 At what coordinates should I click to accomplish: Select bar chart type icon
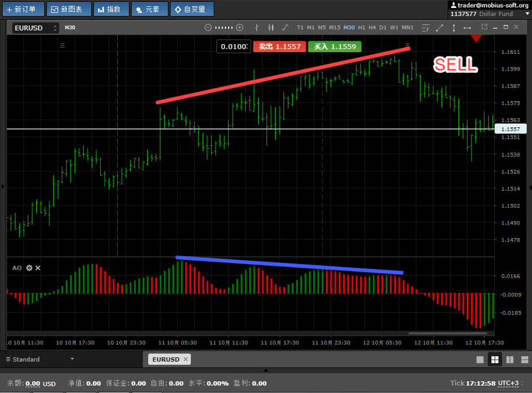coord(257,28)
